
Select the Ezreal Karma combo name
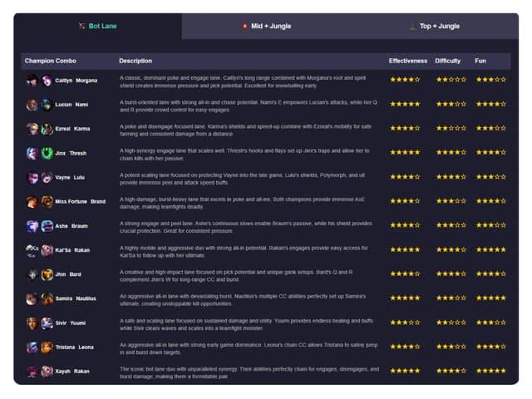[x=72, y=129]
